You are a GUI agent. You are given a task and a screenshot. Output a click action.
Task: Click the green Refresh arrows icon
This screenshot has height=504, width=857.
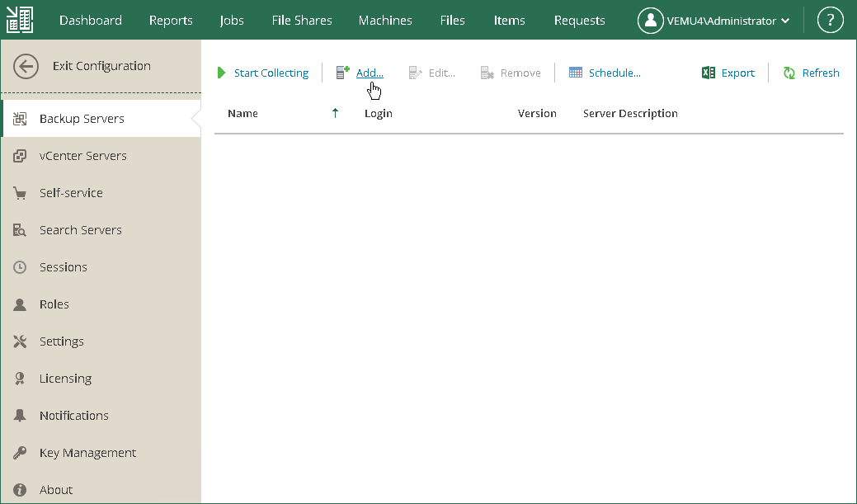789,73
